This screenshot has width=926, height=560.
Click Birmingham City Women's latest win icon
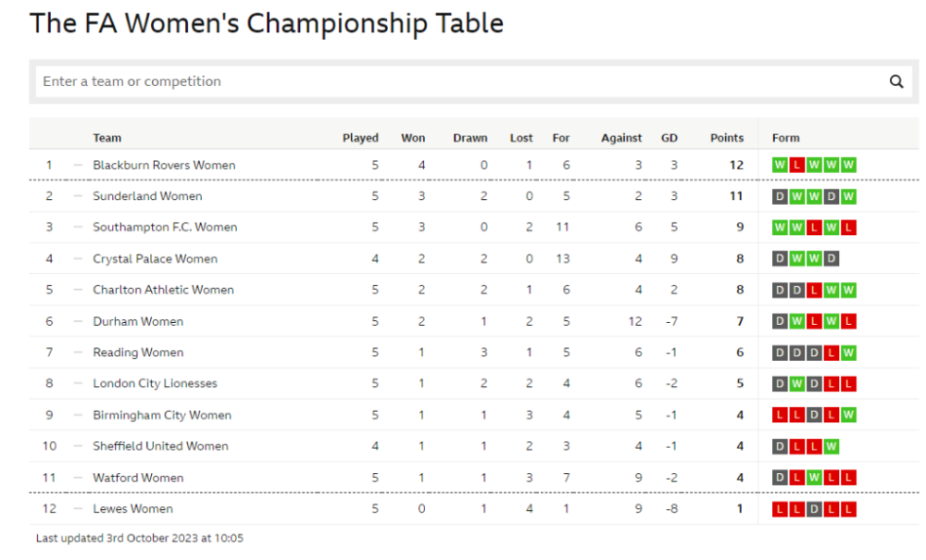(x=849, y=416)
